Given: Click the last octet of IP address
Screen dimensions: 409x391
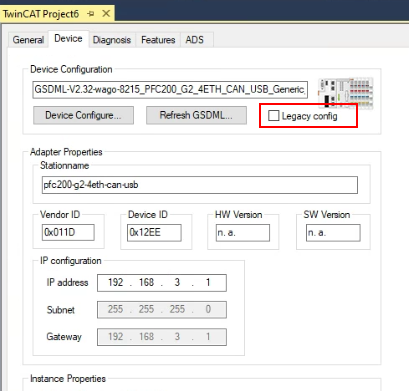Looking at the screenshot, I should 208,283.
